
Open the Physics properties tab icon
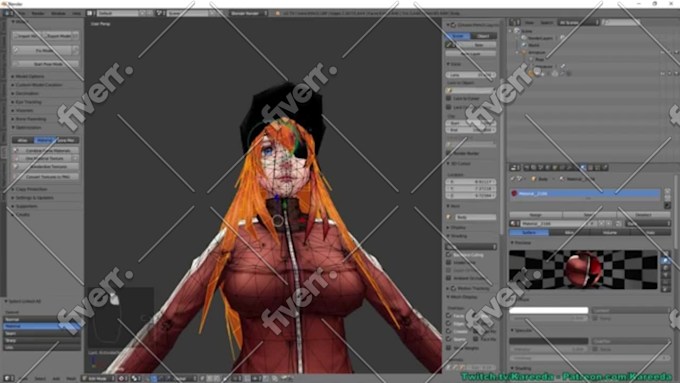(x=605, y=167)
